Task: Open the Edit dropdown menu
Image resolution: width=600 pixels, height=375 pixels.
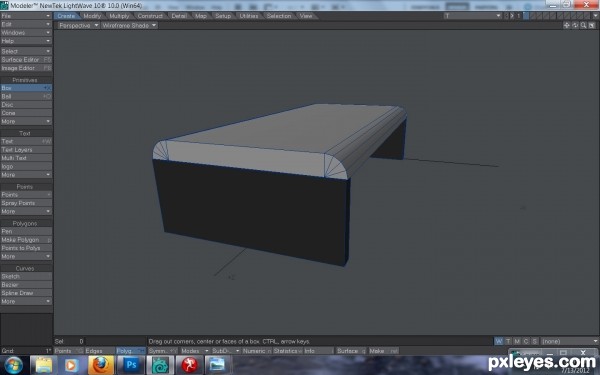Action: click(x=26, y=24)
